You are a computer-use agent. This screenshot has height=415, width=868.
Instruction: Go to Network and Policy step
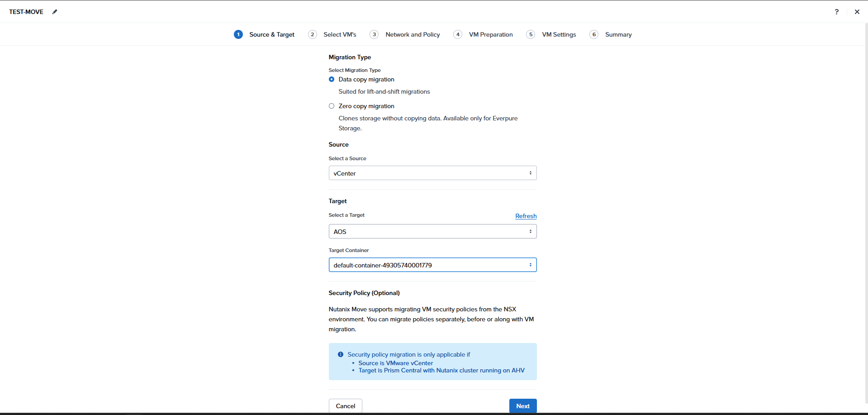click(x=405, y=34)
